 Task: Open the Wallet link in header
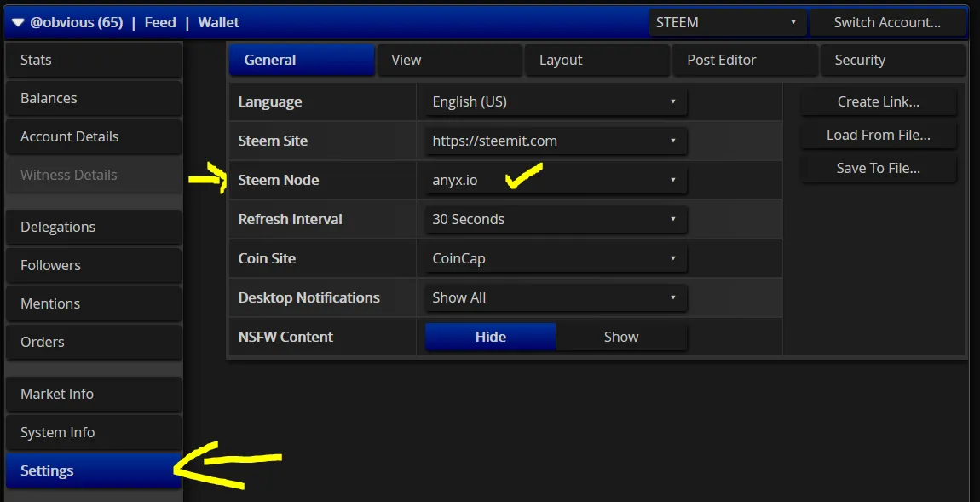tap(219, 22)
